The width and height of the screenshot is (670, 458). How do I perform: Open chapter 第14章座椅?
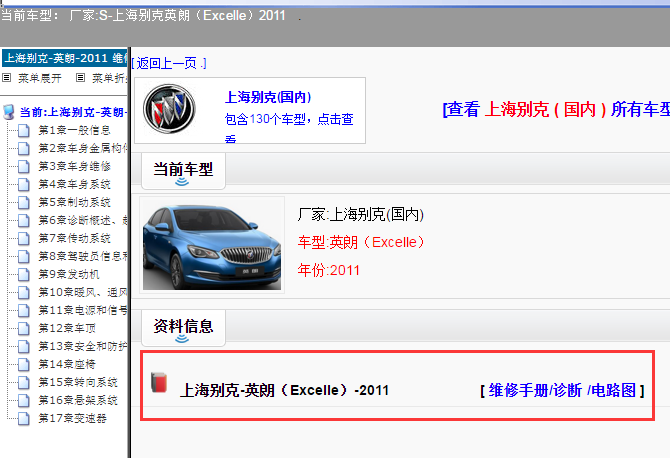pyautogui.click(x=67, y=364)
